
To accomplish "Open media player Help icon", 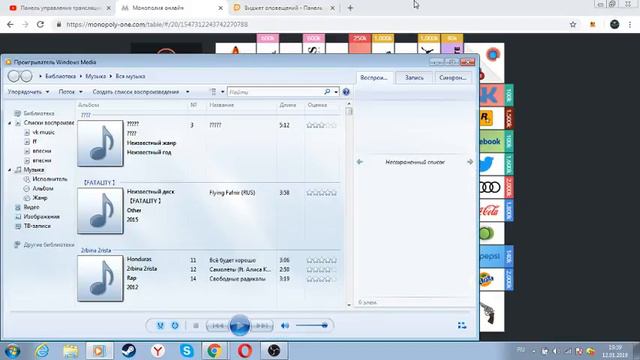I will click(x=346, y=92).
